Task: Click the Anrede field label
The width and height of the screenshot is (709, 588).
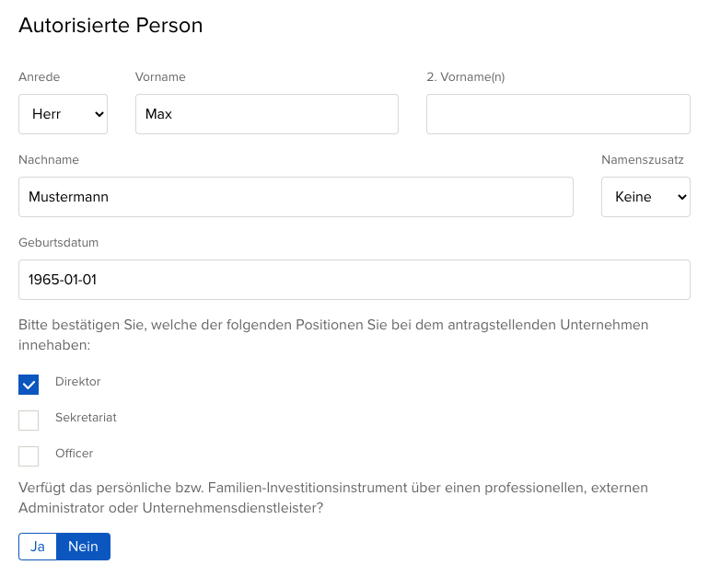Action: click(39, 77)
